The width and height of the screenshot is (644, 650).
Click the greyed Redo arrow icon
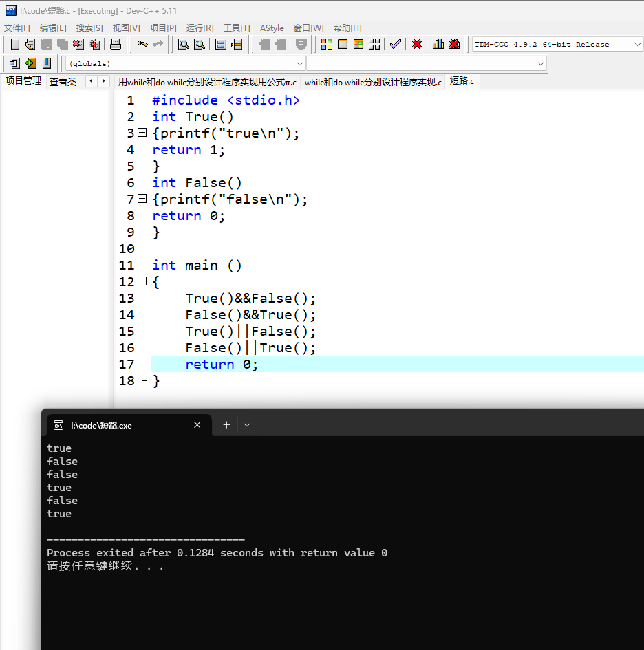pos(158,43)
